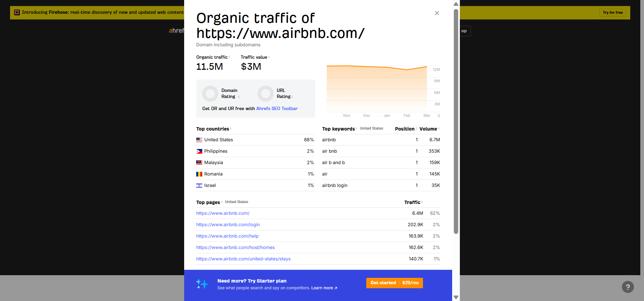
Task: Click the 62% traffic share
Action: click(x=435, y=213)
